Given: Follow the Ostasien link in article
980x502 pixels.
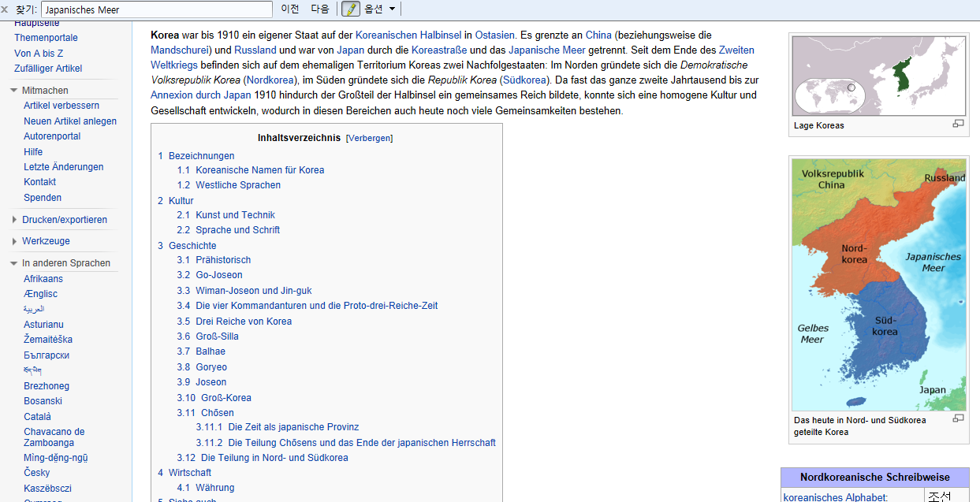Looking at the screenshot, I should (x=494, y=35).
